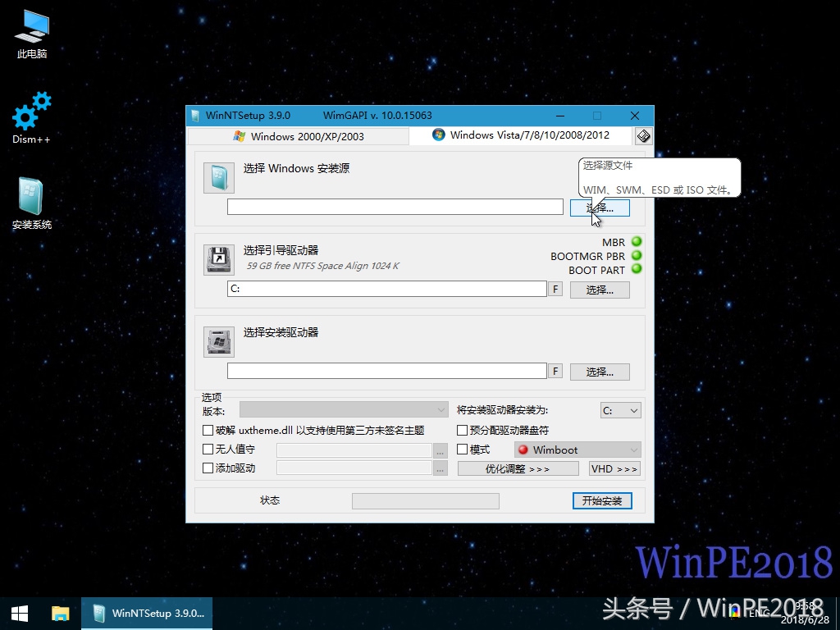Click the MBR green status light
This screenshot has width=840, height=630.
637,242
